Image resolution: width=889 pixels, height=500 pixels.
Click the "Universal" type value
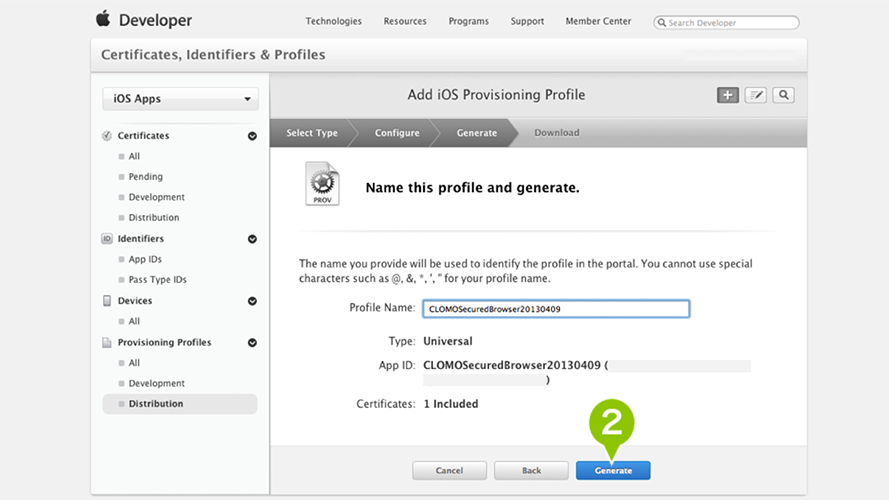(448, 341)
